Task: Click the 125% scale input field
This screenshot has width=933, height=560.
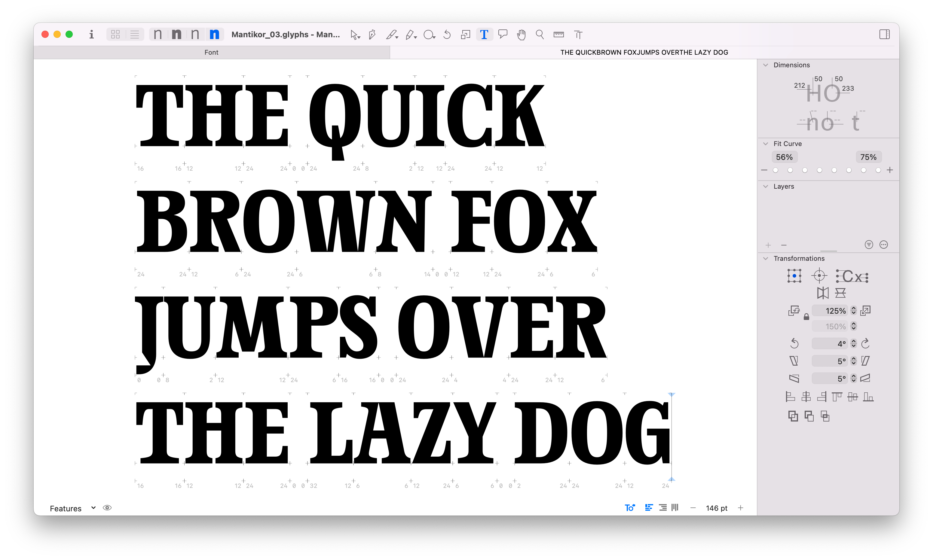Action: pyautogui.click(x=830, y=311)
